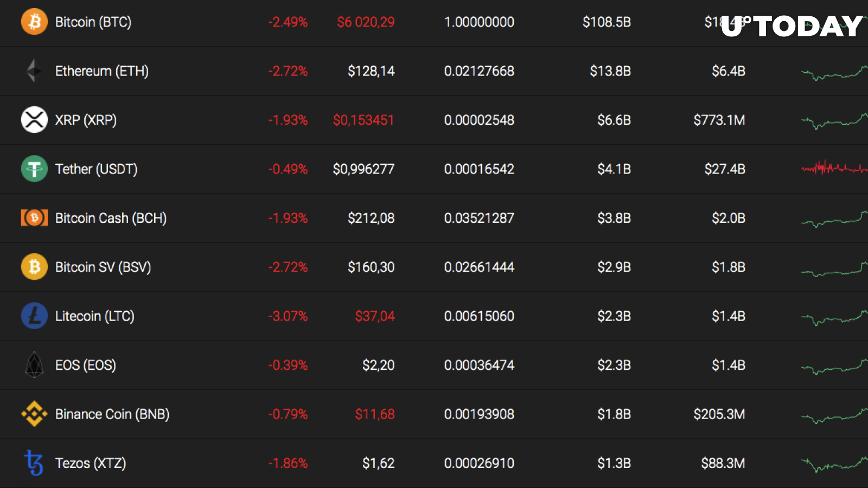868x488 pixels.
Task: Open the Ethereum (ETH) coin name
Action: pos(102,71)
